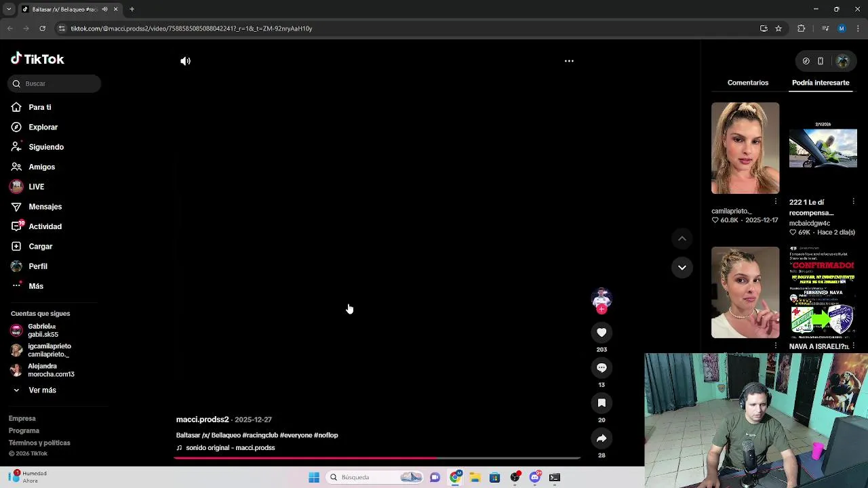Screen dimensions: 868x488
Task: Open followed account morocha.com13
Action: pyautogui.click(x=51, y=370)
